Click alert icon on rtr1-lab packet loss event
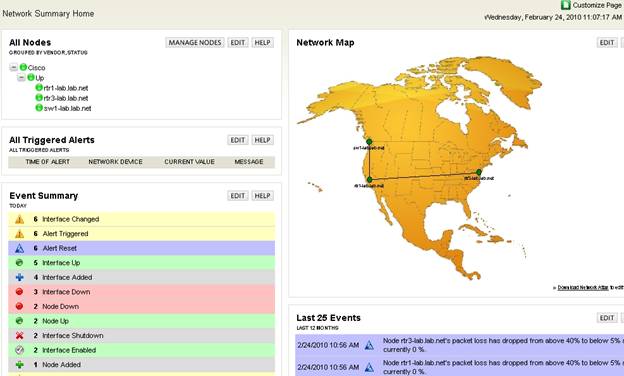Image resolution: width=624 pixels, height=376 pixels. [369, 367]
